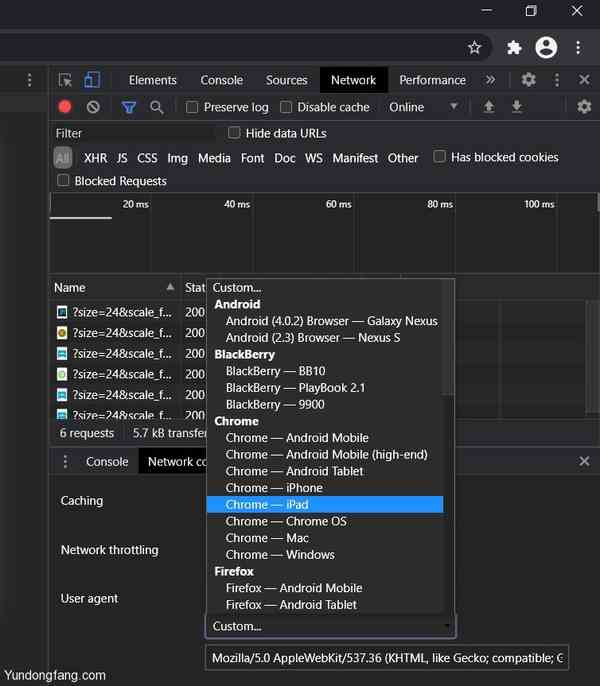600x686 pixels.
Task: Click the inspect element picker icon
Action: pos(65,80)
